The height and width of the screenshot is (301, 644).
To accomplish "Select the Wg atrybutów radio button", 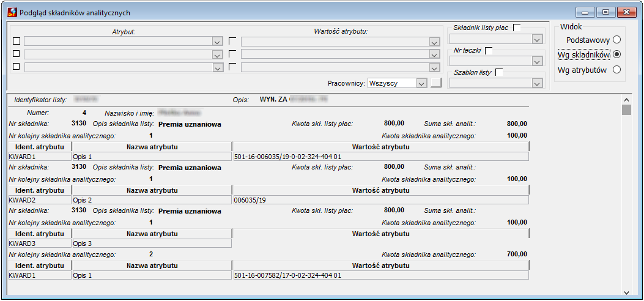I will (616, 70).
